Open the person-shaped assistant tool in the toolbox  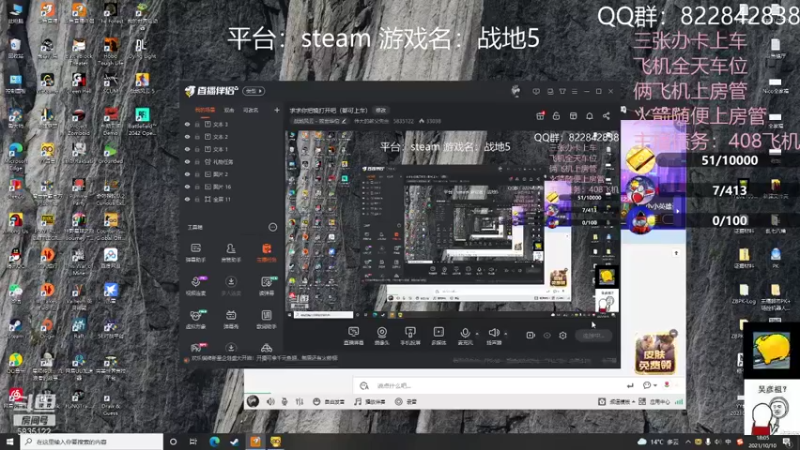tap(231, 253)
